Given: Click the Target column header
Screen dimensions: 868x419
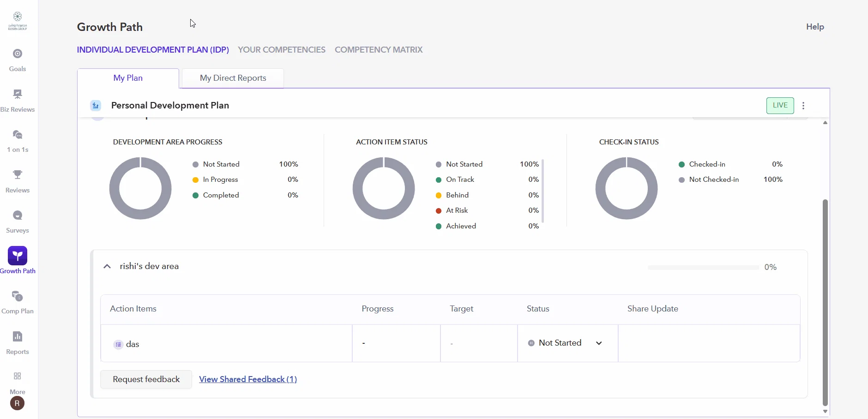Looking at the screenshot, I should pyautogui.click(x=462, y=309).
